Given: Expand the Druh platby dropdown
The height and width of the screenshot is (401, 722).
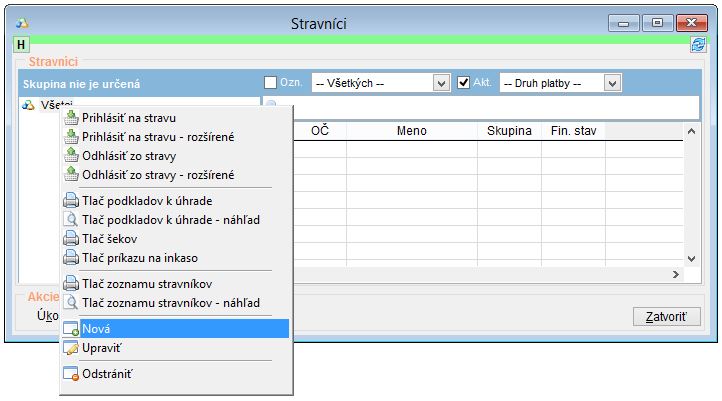Looking at the screenshot, I should tap(613, 83).
